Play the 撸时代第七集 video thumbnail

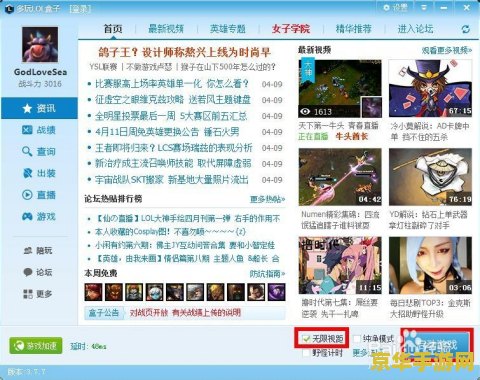[340, 265]
